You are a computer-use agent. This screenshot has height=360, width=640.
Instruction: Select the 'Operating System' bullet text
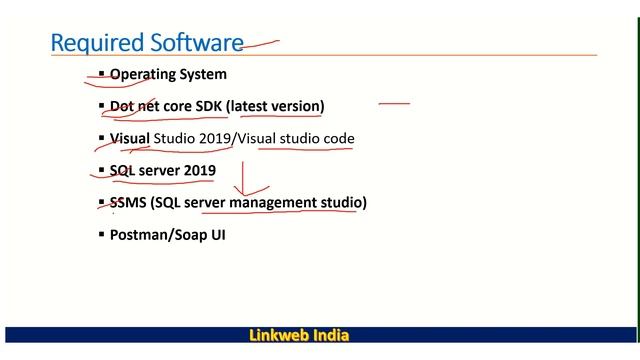click(168, 75)
